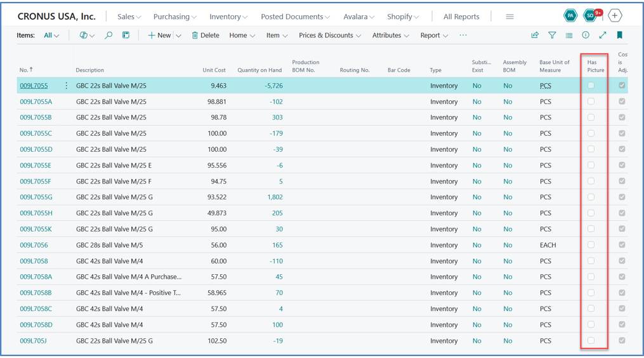Viewport: 644px width, 358px height.
Task: Click the analysis mode table icon
Action: coord(126,36)
